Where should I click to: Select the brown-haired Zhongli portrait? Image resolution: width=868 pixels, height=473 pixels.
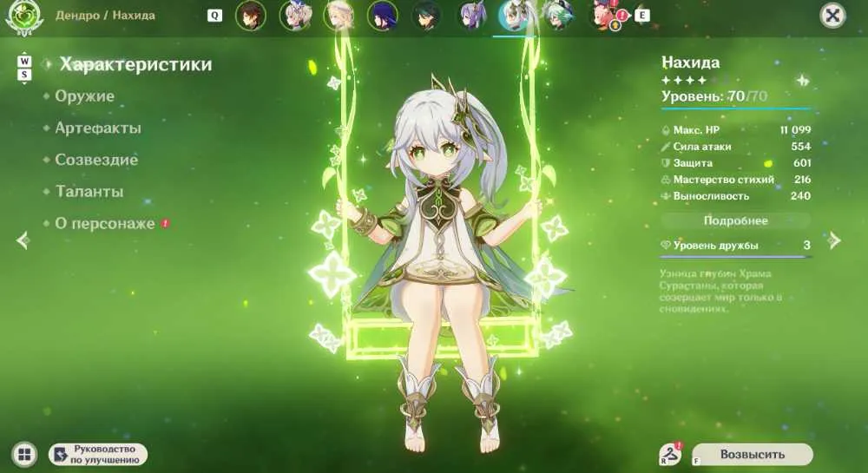[250, 16]
